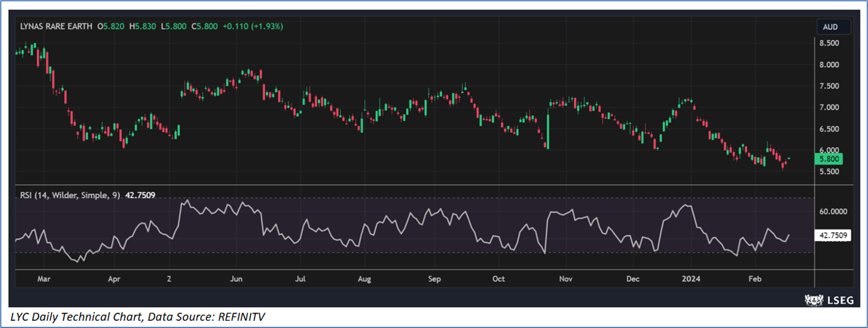Click the low value L5.800
This screenshot has height=328, width=868.
[175, 27]
